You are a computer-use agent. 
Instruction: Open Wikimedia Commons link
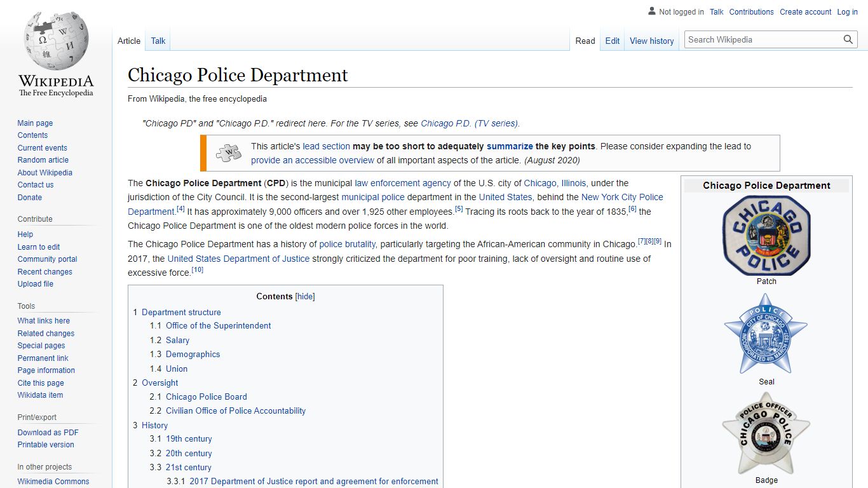[x=53, y=482]
